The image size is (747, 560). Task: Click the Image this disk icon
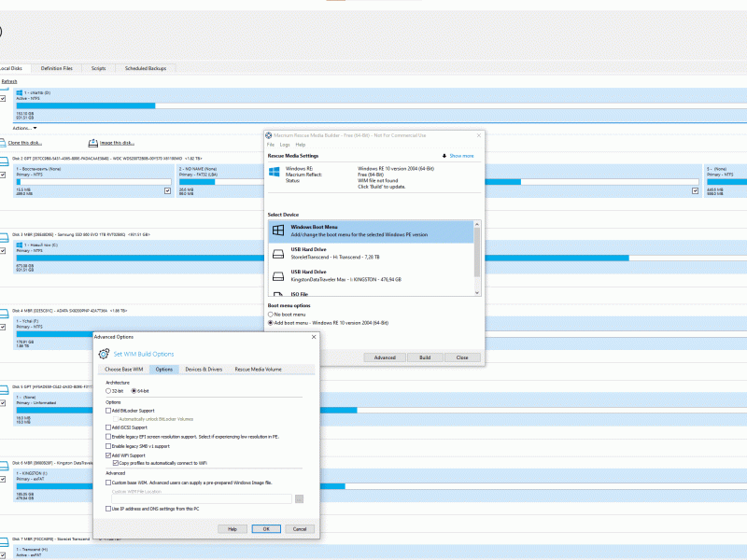[x=92, y=143]
